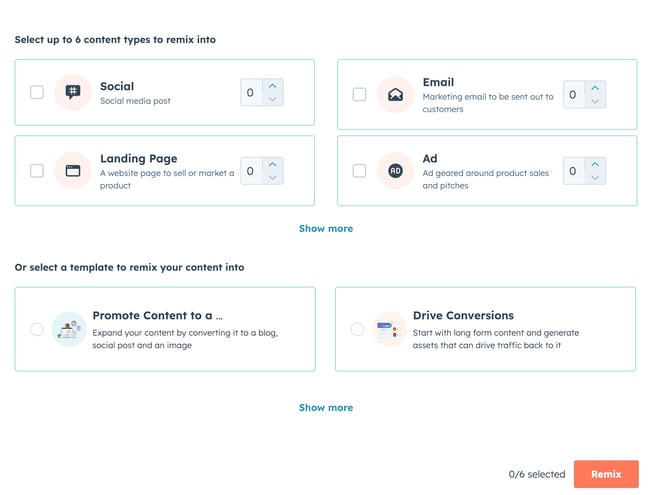This screenshot has height=495, width=650.
Task: Click the Landing Page browser window icon
Action: (73, 170)
